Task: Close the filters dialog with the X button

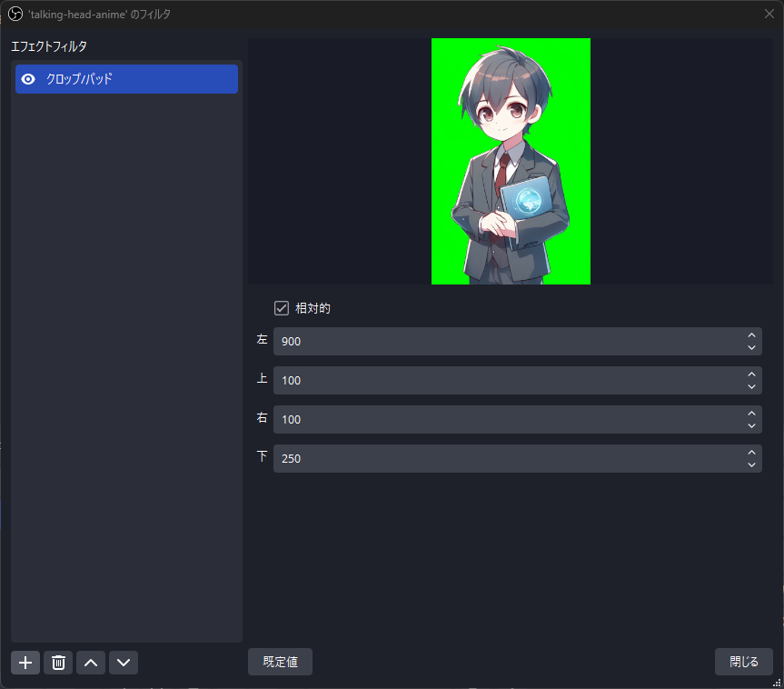Action: [x=769, y=14]
